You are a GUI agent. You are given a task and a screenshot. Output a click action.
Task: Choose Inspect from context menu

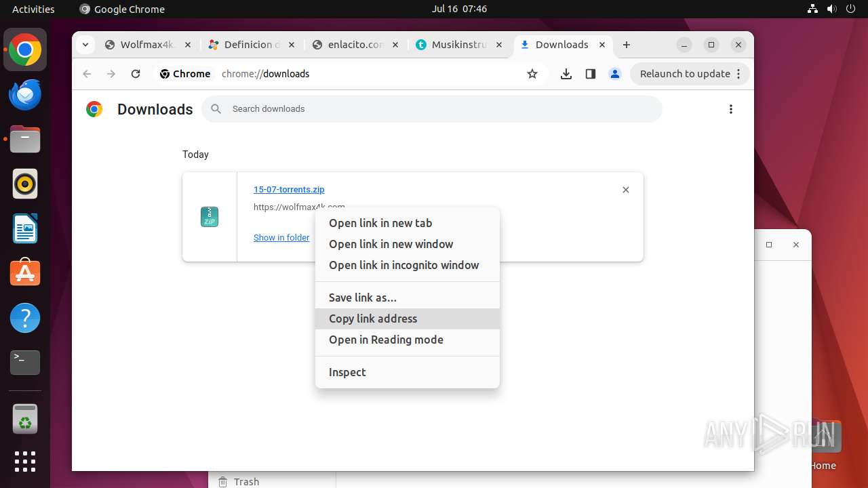tap(408, 372)
